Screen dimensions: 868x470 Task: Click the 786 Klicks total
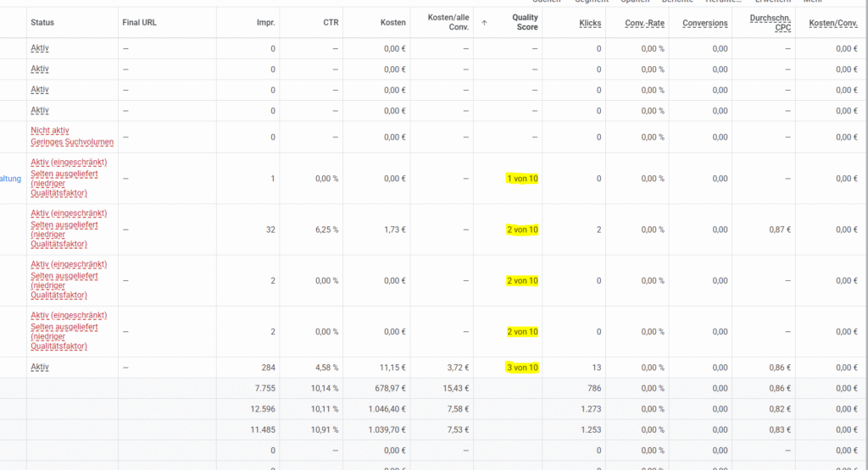tap(594, 388)
